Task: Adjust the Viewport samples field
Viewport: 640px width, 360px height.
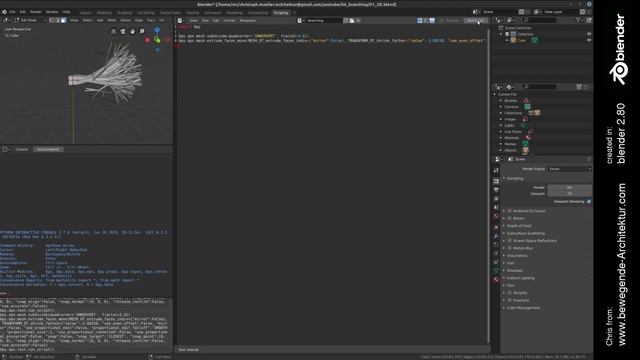Action: (569, 193)
